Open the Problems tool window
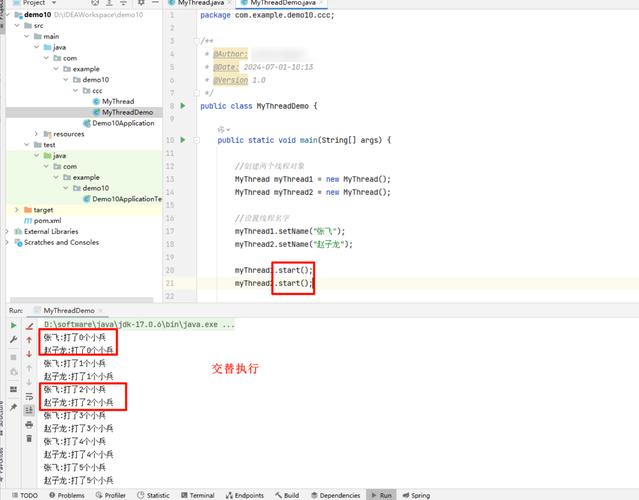Viewport: 639px width, 500px height. tap(66, 495)
